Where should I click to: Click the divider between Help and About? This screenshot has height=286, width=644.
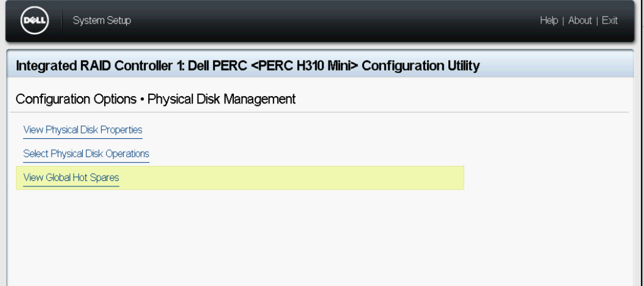click(x=563, y=21)
